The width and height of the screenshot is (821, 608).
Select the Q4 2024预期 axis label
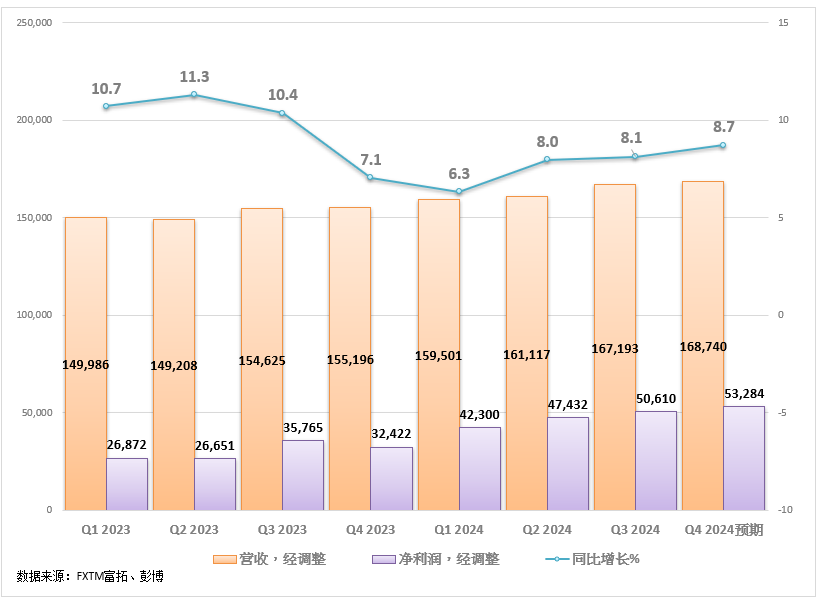click(723, 530)
